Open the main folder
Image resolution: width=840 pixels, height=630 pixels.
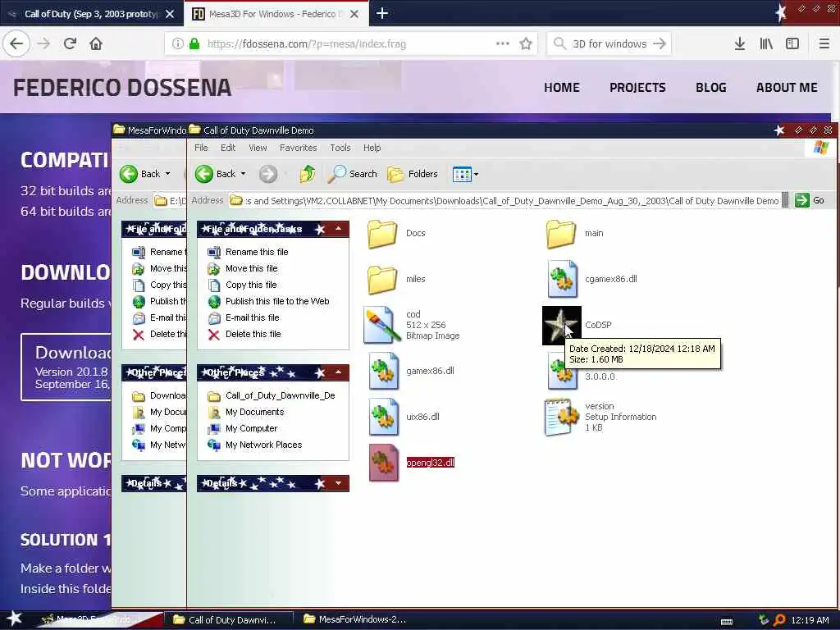[x=561, y=234]
